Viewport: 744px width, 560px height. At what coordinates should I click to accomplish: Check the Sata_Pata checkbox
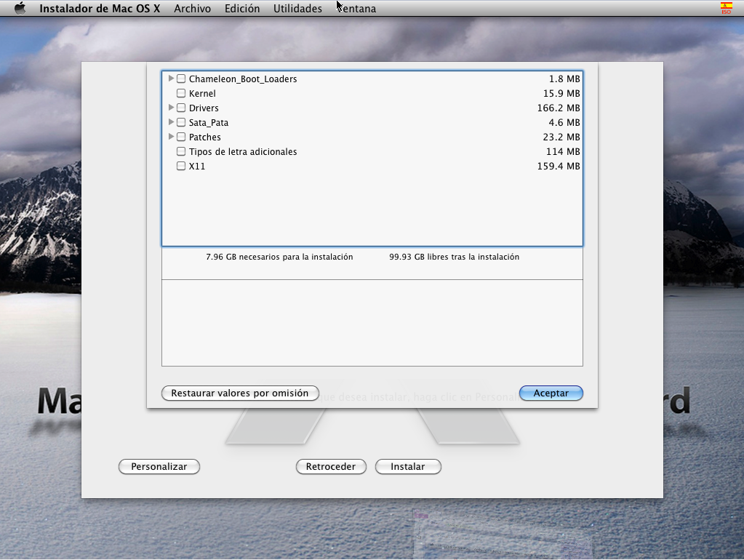coord(181,122)
